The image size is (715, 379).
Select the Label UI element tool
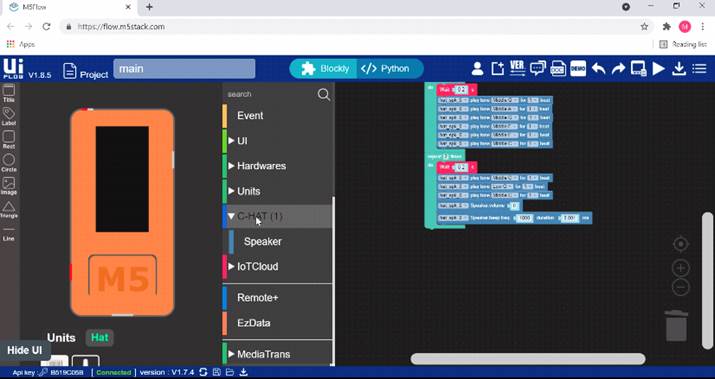point(9,117)
